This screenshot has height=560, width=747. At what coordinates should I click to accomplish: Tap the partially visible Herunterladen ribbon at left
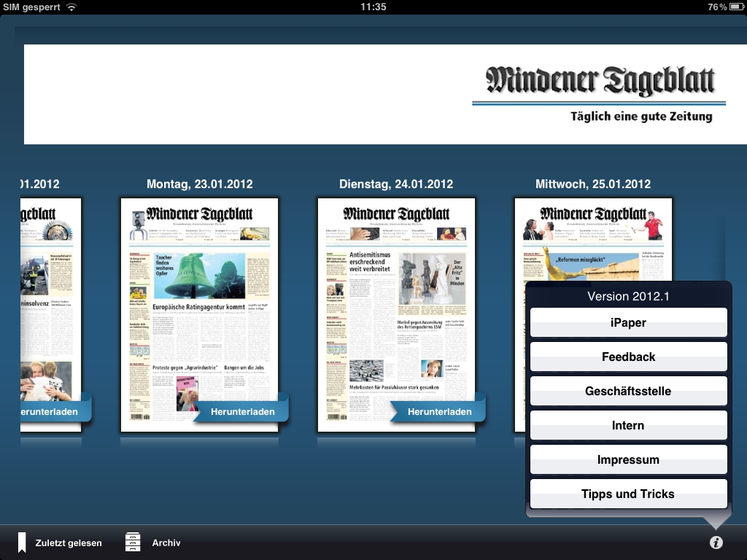[55, 411]
